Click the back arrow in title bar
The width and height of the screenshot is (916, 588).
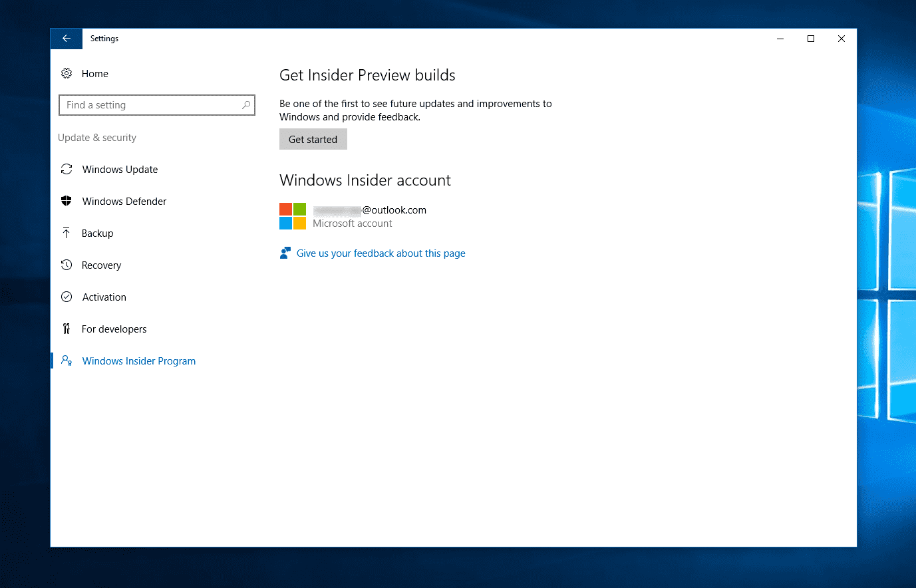[67, 39]
